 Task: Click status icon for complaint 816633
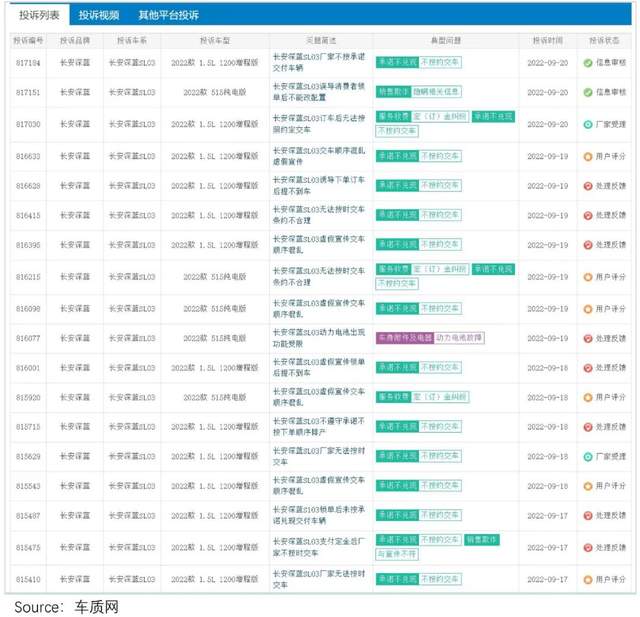pos(588,157)
